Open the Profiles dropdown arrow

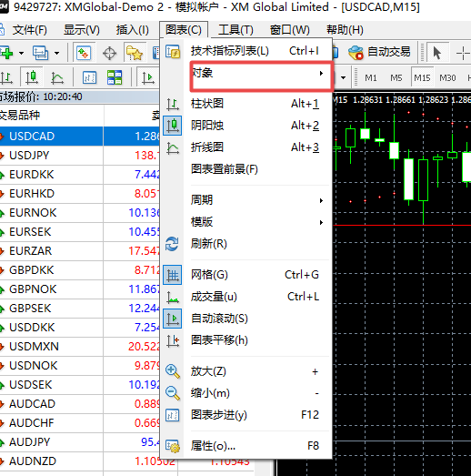pos(56,53)
